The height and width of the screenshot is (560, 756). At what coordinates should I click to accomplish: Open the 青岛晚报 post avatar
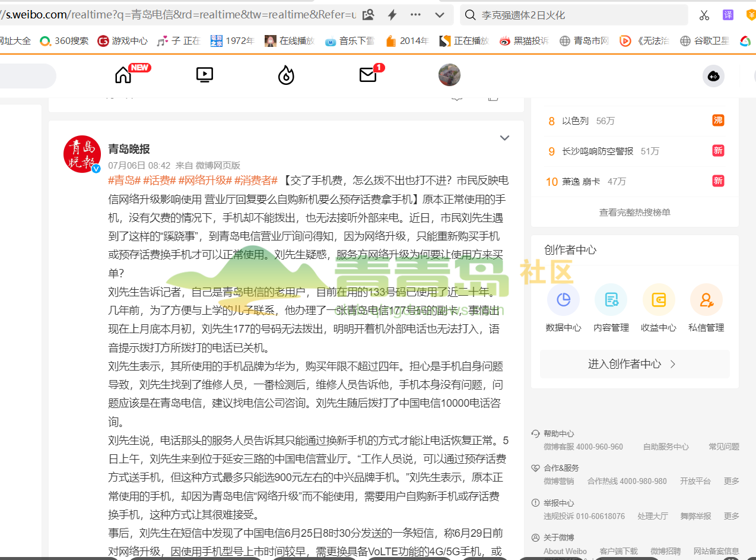[82, 154]
